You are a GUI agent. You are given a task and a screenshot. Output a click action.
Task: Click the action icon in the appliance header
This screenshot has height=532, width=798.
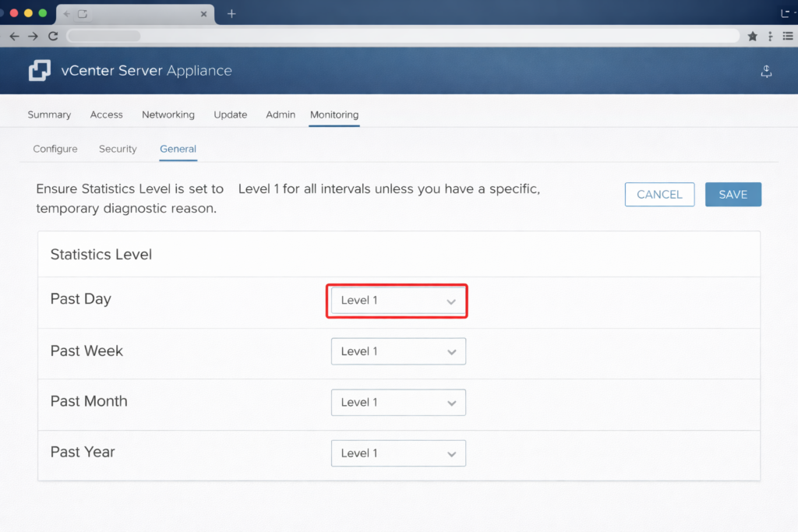coord(766,71)
